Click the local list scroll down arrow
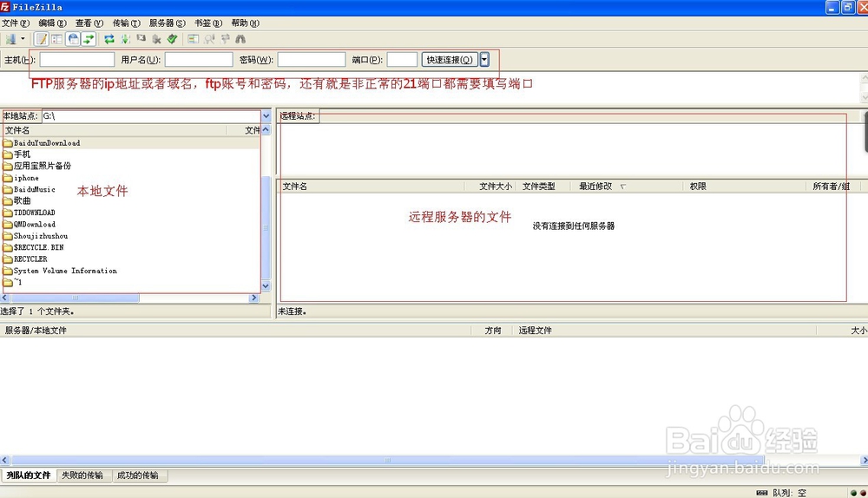868x498 pixels. (x=266, y=286)
